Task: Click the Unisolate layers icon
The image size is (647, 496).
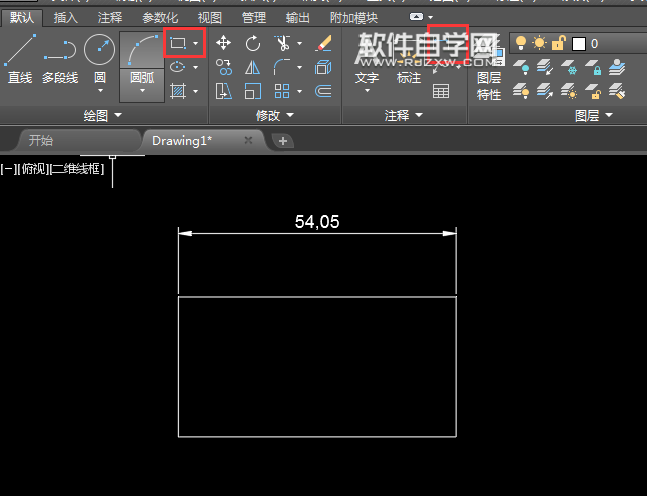Action: click(x=545, y=91)
